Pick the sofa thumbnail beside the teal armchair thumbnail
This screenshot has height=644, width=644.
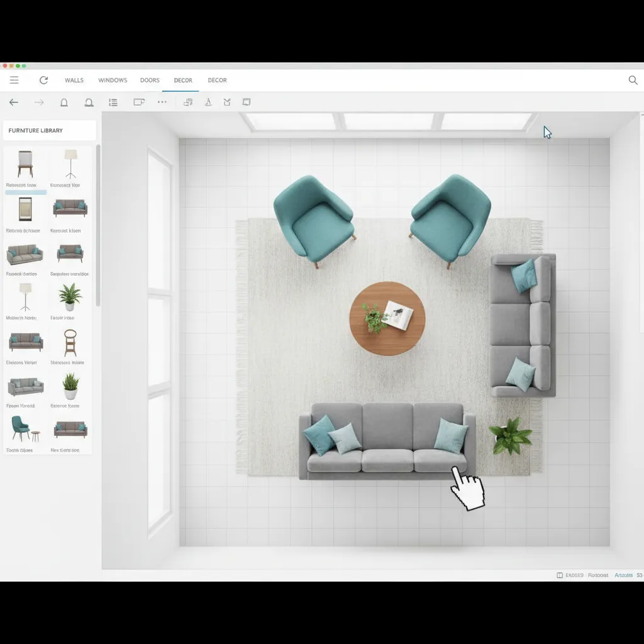tap(70, 429)
